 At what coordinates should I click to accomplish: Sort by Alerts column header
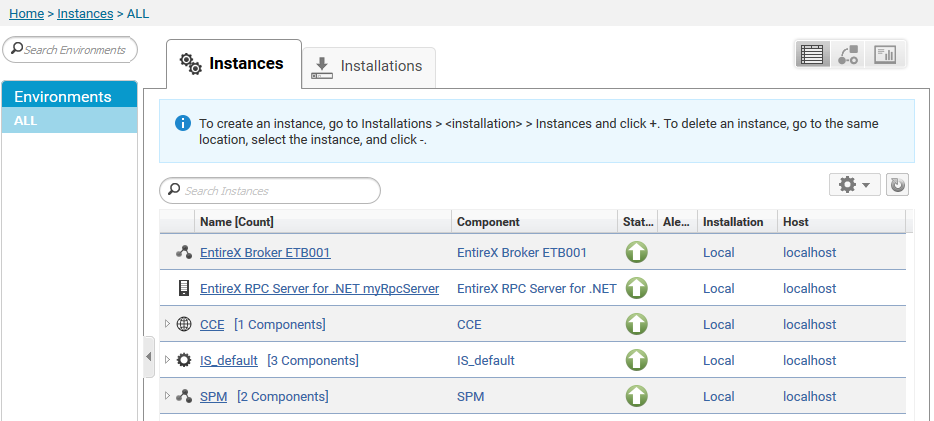pyautogui.click(x=677, y=222)
